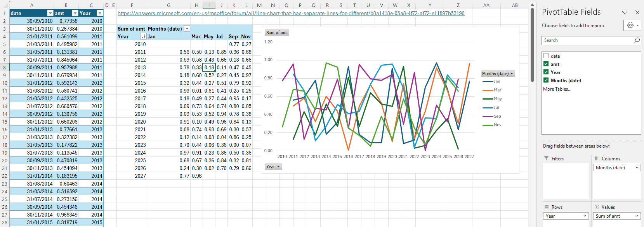The width and height of the screenshot is (644, 227).
Task: Select column header AA
Action: point(486,5)
